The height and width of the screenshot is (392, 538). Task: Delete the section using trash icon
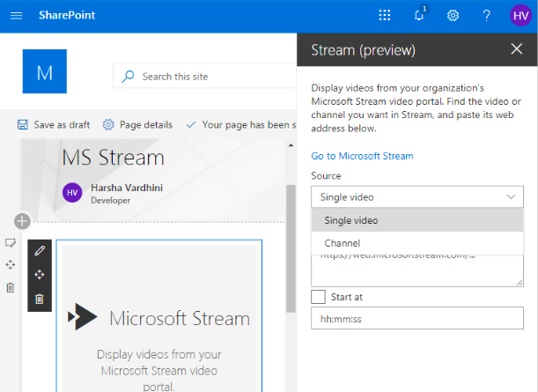(11, 287)
